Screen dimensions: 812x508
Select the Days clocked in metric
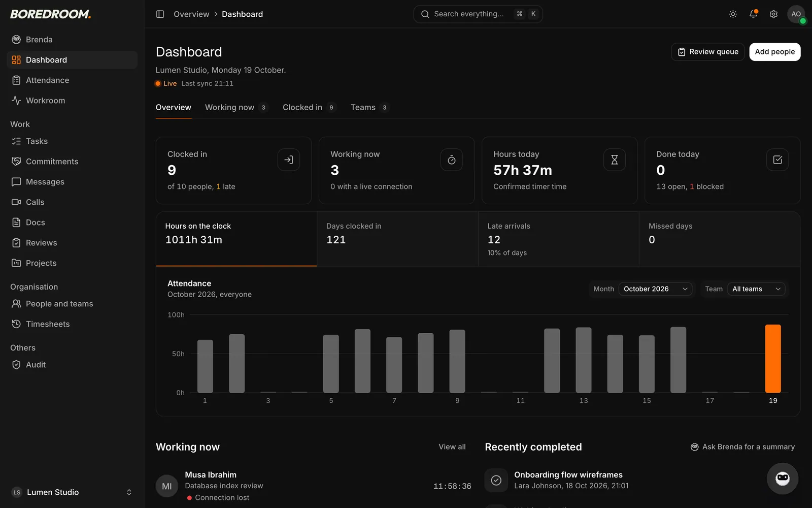coord(397,239)
